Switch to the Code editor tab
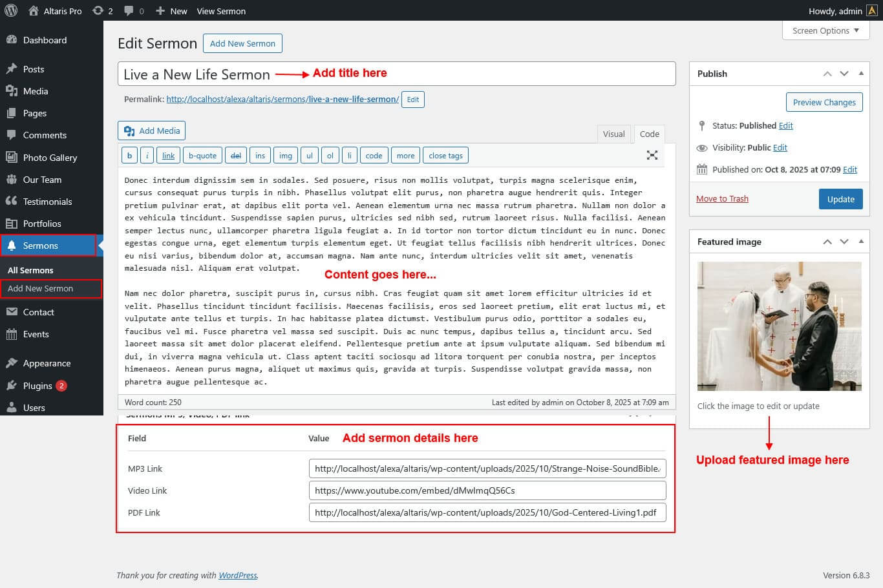This screenshot has width=883, height=588. pos(649,134)
